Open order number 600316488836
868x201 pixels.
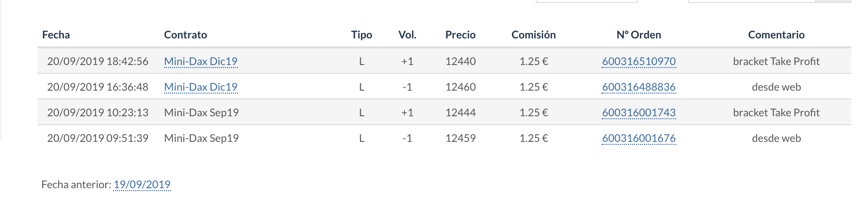pyautogui.click(x=638, y=87)
